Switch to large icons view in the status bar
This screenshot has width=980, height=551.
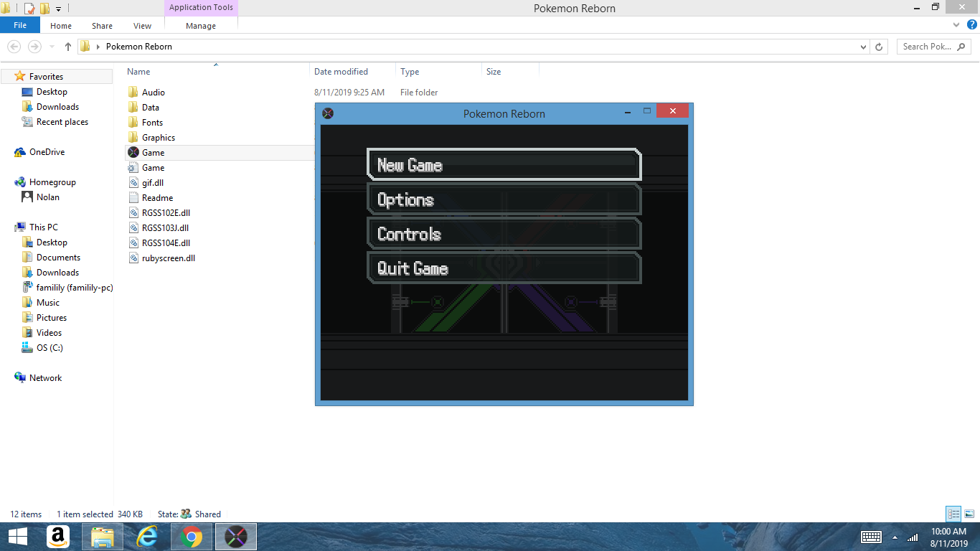[x=969, y=514]
